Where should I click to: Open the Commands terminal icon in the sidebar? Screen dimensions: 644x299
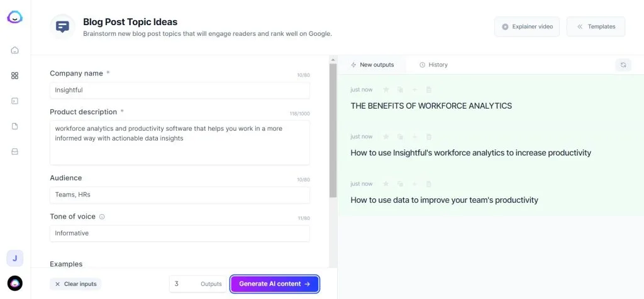click(x=15, y=101)
